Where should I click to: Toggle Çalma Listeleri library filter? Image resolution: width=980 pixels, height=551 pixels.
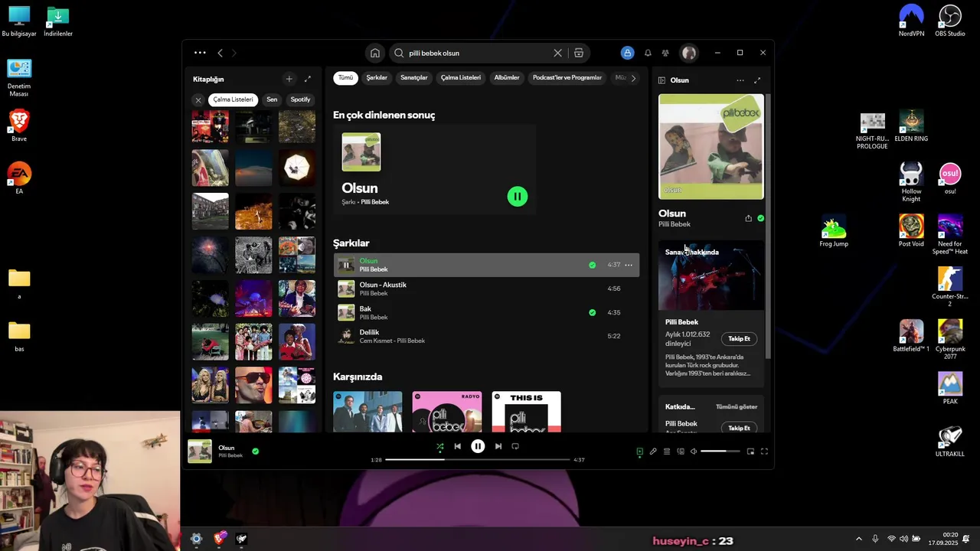[x=233, y=99]
